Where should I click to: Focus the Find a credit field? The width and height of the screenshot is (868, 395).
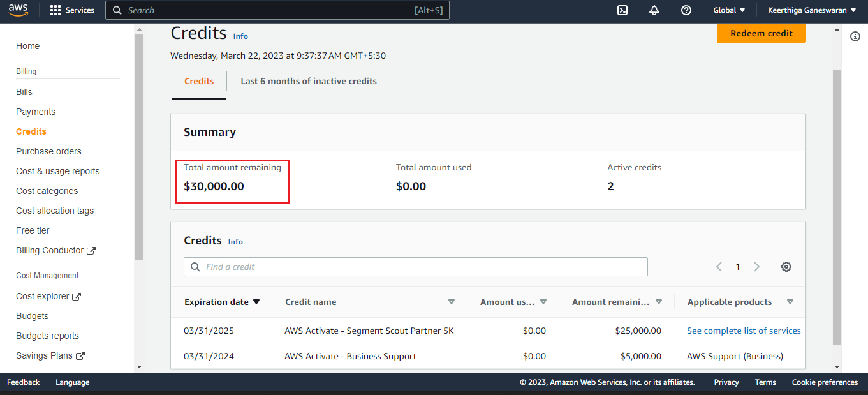pyautogui.click(x=416, y=267)
